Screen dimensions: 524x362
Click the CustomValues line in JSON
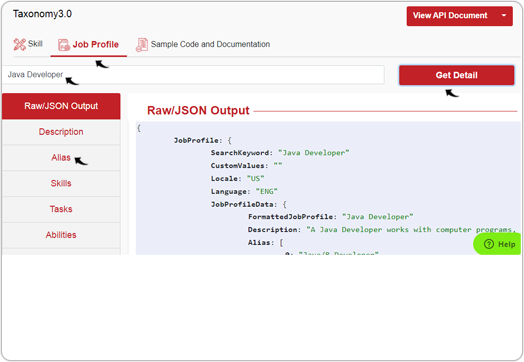click(x=246, y=165)
